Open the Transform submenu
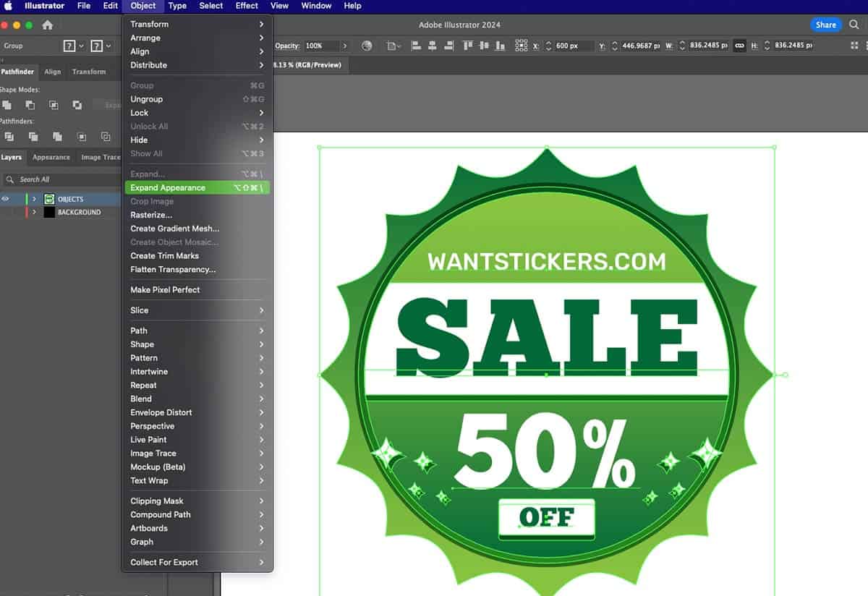This screenshot has width=868, height=596. click(197, 24)
